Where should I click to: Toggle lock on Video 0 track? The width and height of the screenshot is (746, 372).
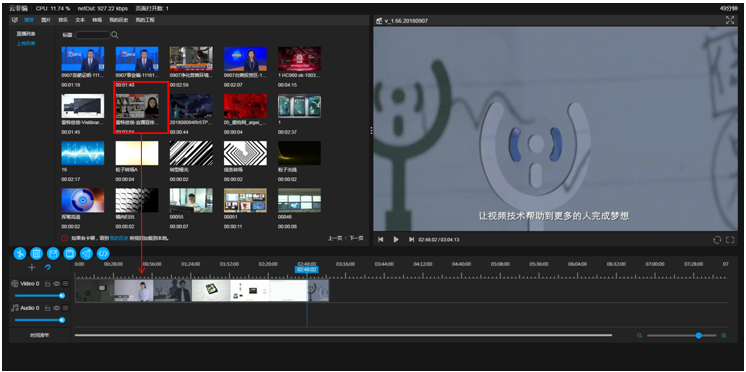(48, 284)
